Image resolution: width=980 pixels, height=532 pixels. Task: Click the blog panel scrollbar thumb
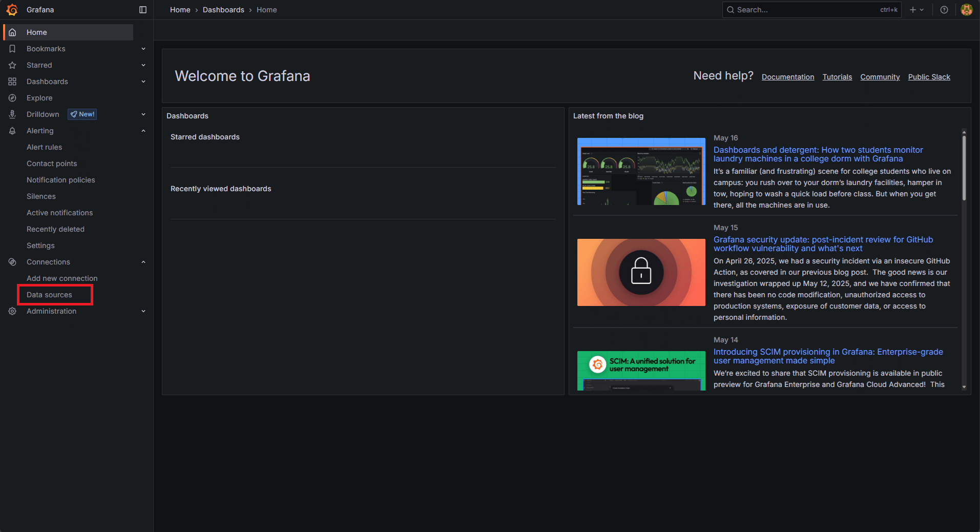pyautogui.click(x=964, y=168)
